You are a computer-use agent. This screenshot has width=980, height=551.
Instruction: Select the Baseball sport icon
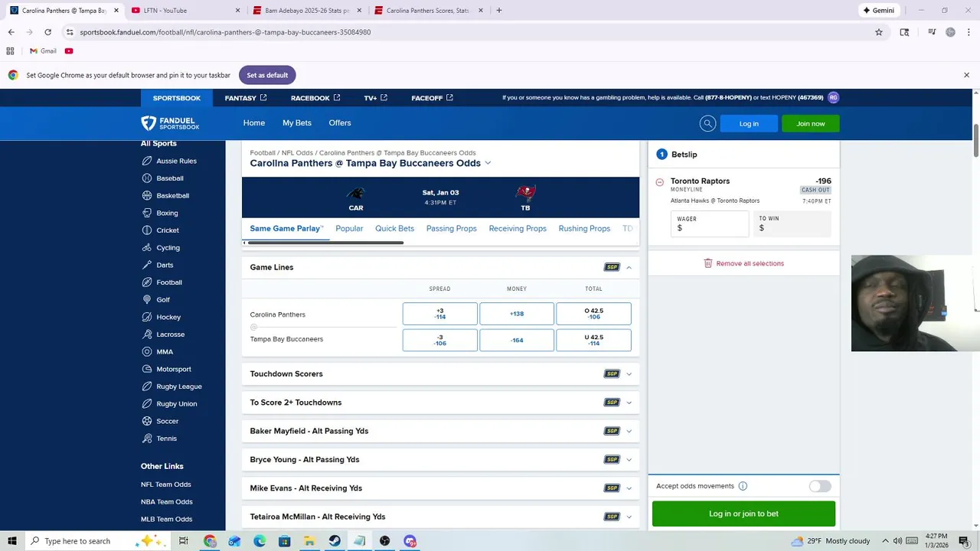pos(147,178)
